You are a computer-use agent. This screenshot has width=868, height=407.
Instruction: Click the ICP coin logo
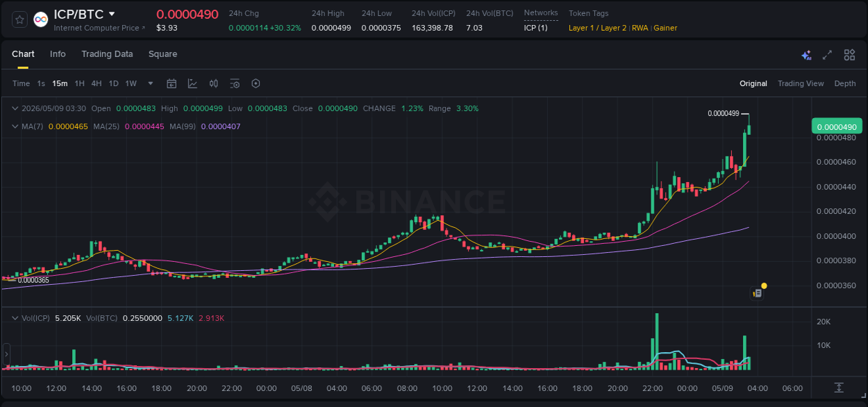(41, 19)
